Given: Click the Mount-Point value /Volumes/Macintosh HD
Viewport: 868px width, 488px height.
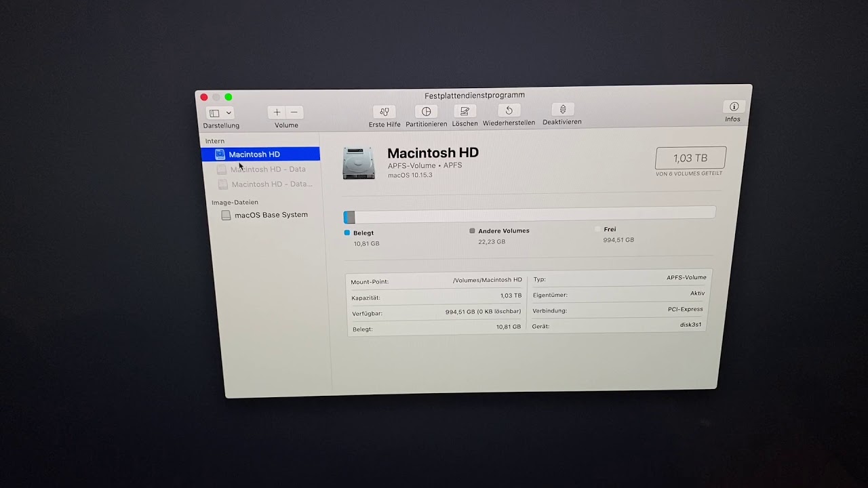Looking at the screenshot, I should [x=488, y=280].
